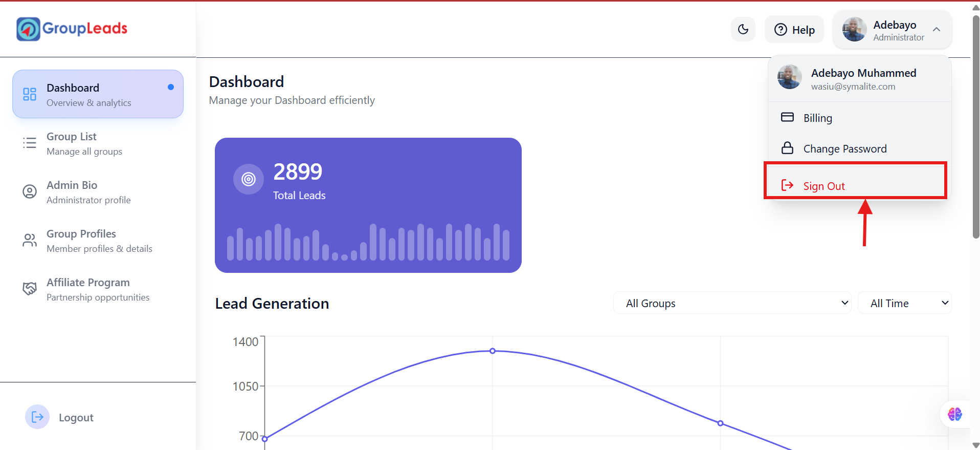Click the Total Leads target icon
980x450 pixels.
(249, 179)
